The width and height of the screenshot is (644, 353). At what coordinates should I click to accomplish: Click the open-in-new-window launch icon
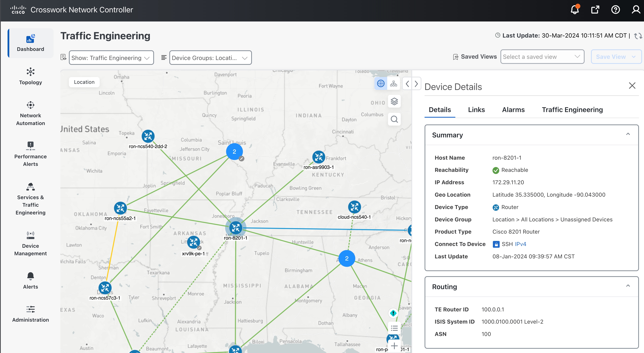(x=595, y=10)
